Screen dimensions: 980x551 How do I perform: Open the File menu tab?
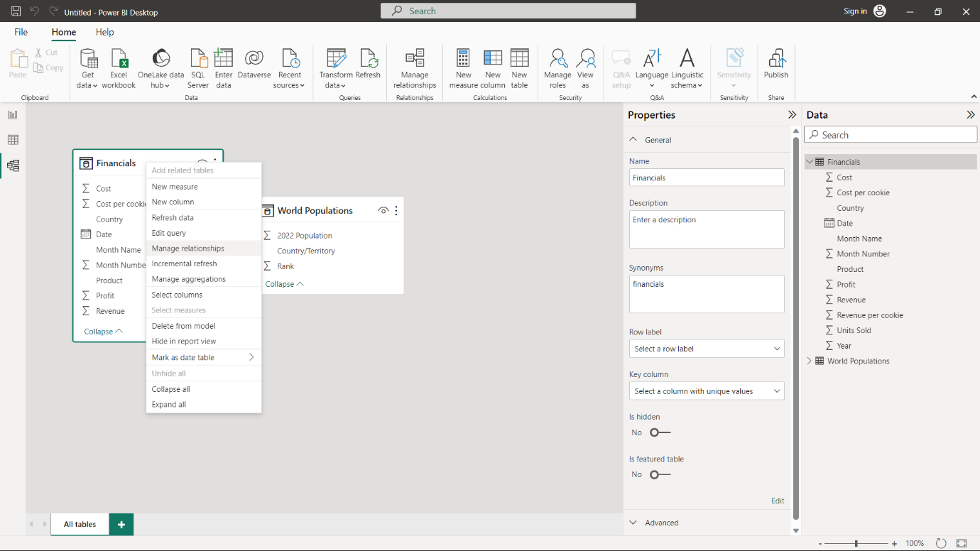click(x=21, y=32)
